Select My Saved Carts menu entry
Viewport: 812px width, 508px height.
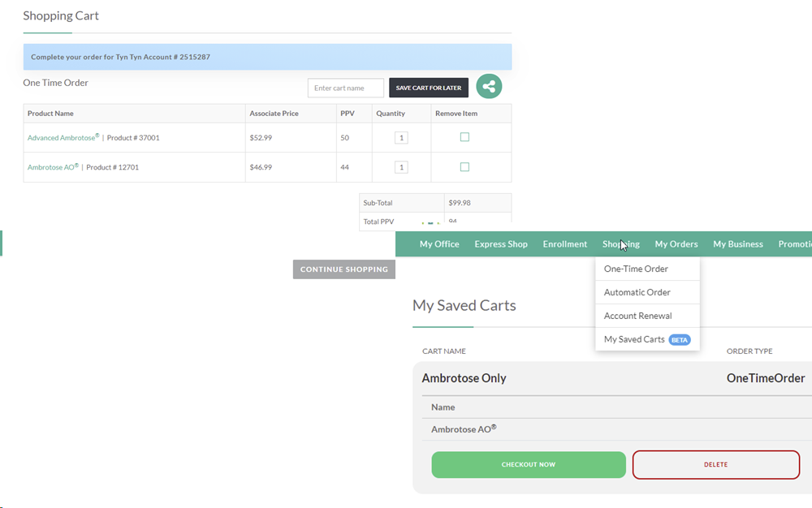pyautogui.click(x=647, y=339)
